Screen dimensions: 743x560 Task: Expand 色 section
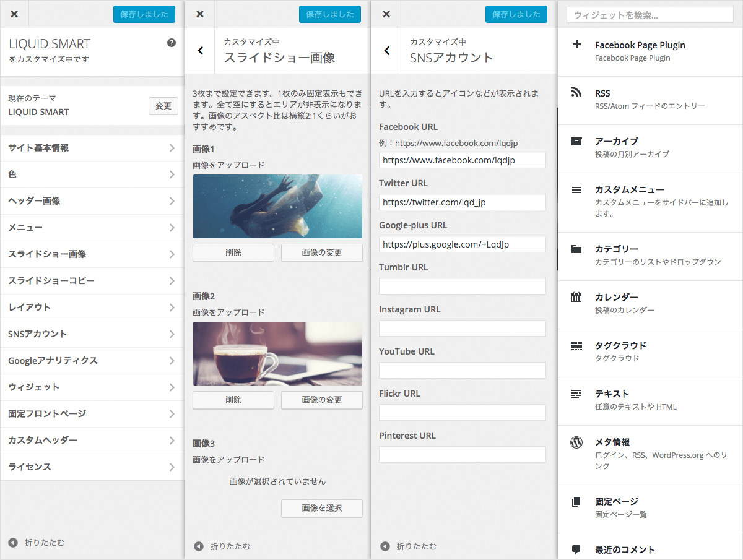click(x=92, y=174)
